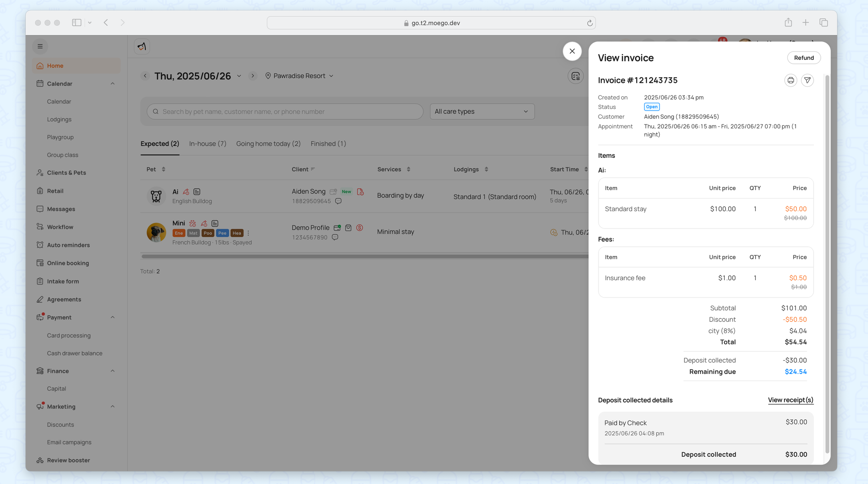Go to the previous day arrow

coord(145,76)
